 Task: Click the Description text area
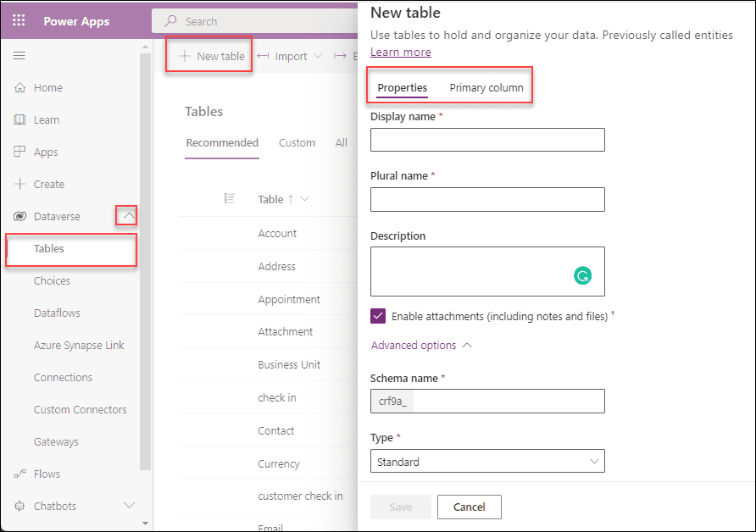(x=487, y=271)
